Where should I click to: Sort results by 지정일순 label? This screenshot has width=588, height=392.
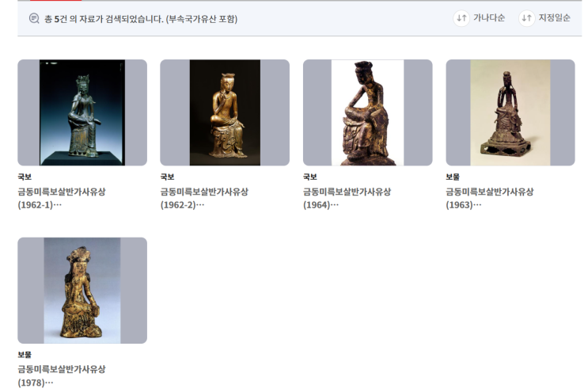click(554, 17)
